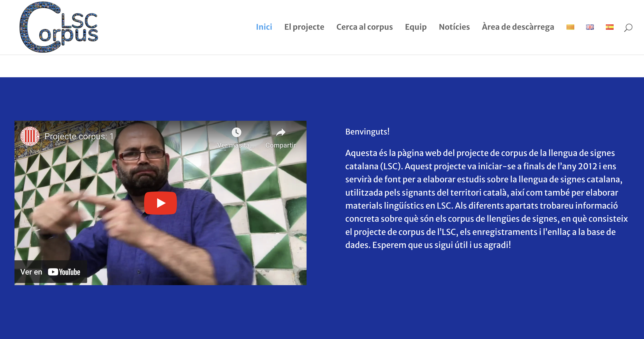Switch language using the UK flag icon
This screenshot has height=339, width=644.
590,27
